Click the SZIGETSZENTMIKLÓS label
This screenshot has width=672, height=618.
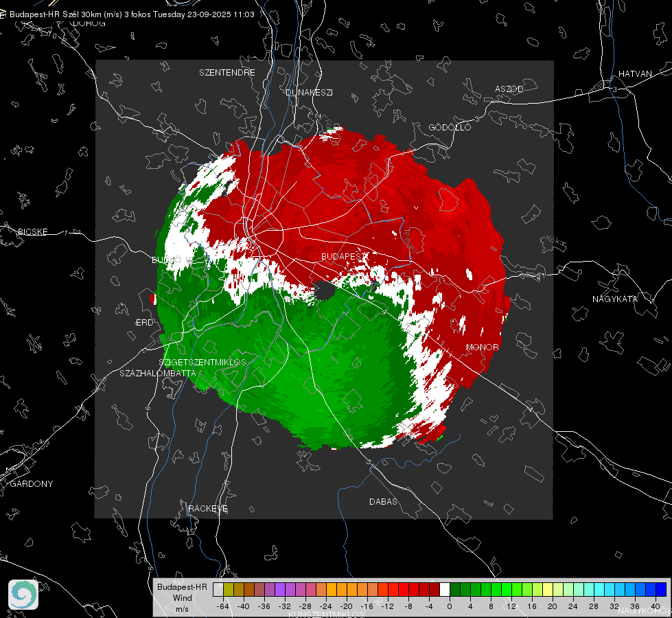tap(202, 362)
